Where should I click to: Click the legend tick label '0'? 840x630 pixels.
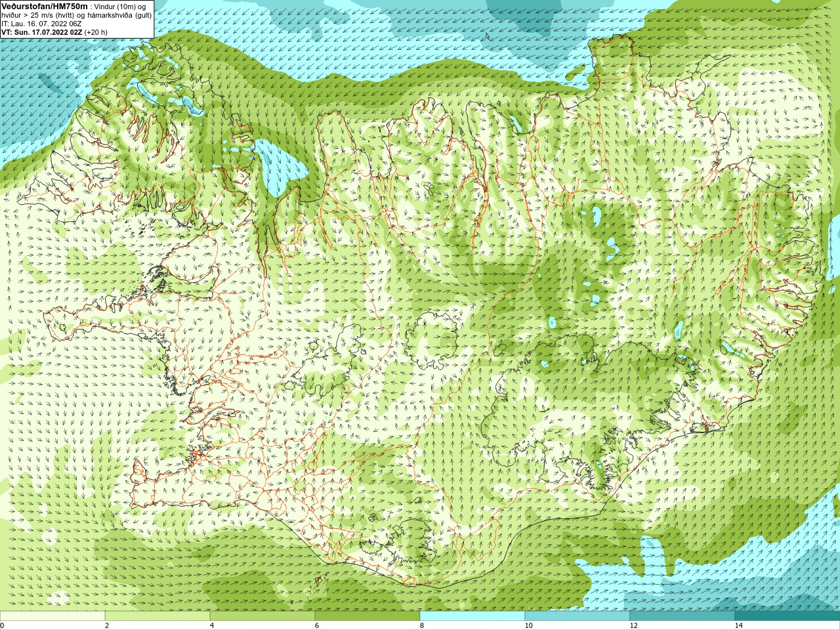pos(3,625)
